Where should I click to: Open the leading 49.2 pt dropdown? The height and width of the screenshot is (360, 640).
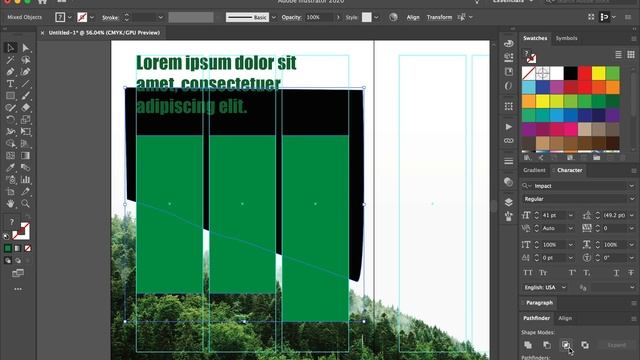[631, 215]
